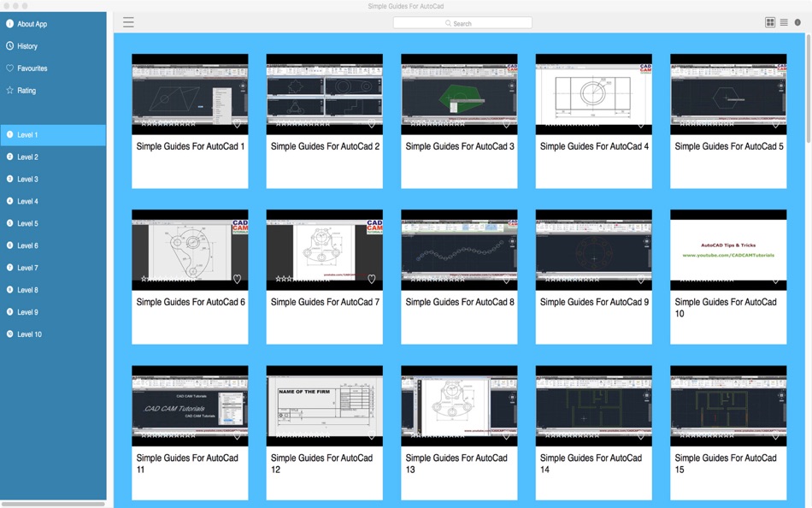812x508 pixels.
Task: Select Level 2 in sidebar
Action: coord(53,157)
